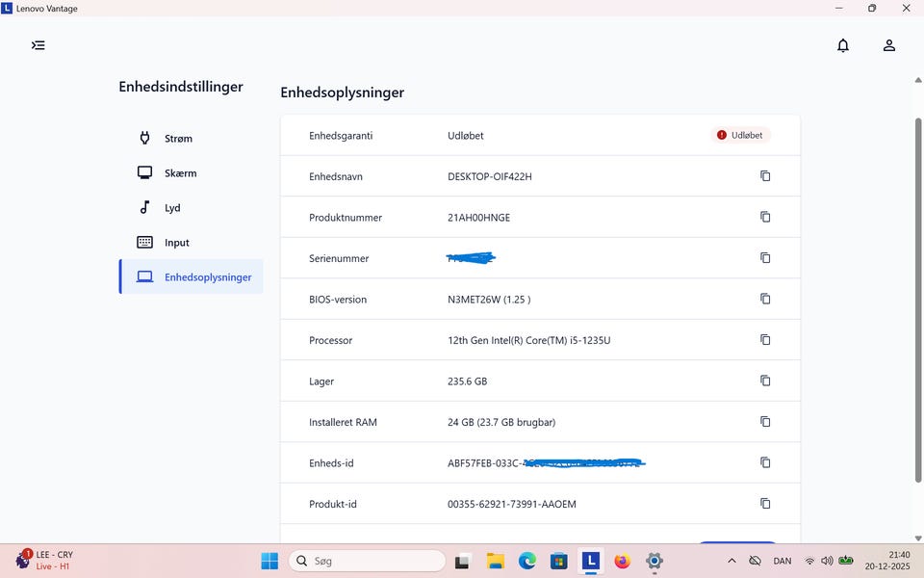Click the red Udløbet warranty badge
Screen dimensions: 924x578
click(x=740, y=135)
